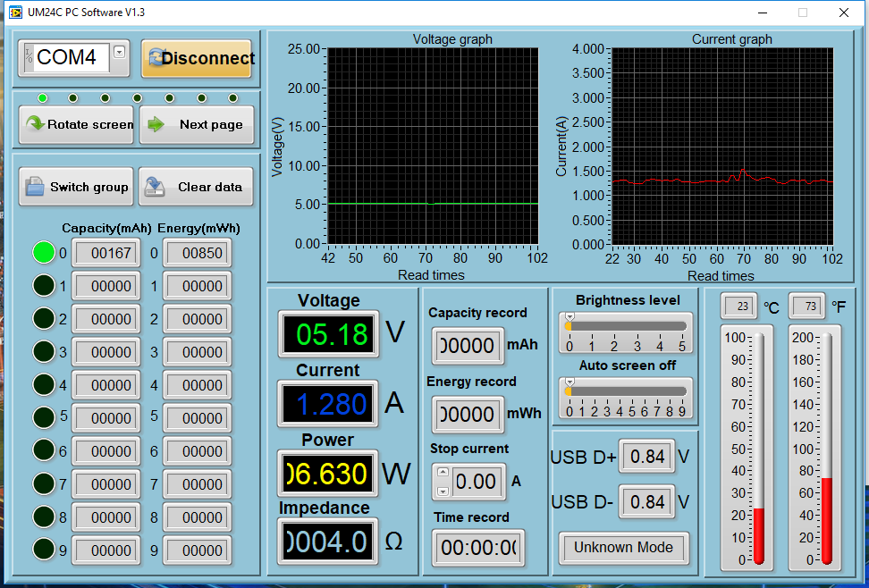Select data group 0 green indicator
Viewport: 869px width, 588px height.
click(43, 253)
